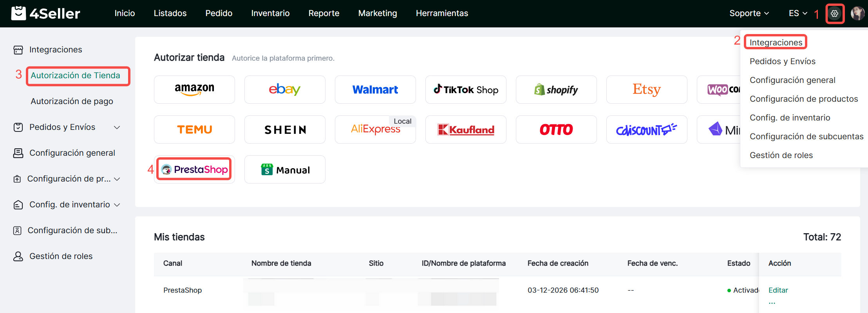The height and width of the screenshot is (313, 868).
Task: Pick the TikTok Shop tile
Action: 466,90
